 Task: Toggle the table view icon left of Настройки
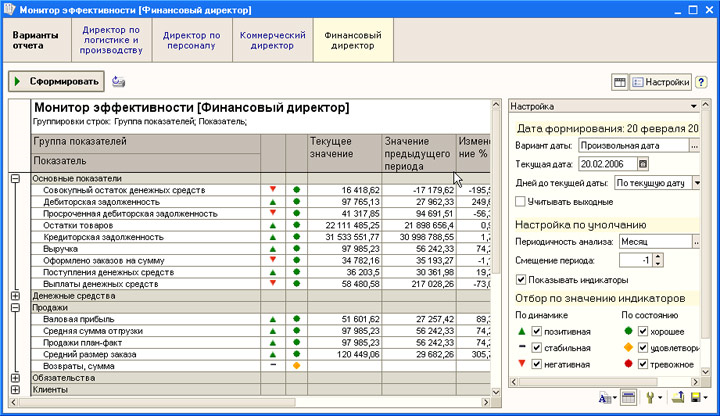619,82
